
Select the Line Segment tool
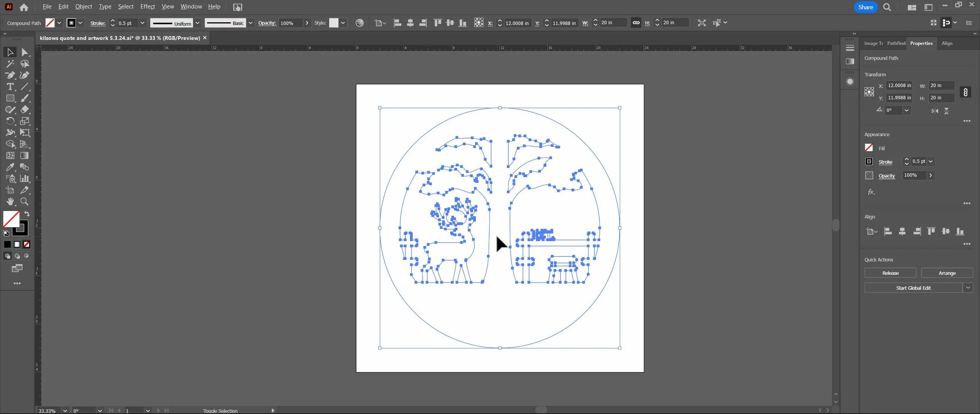[x=24, y=86]
